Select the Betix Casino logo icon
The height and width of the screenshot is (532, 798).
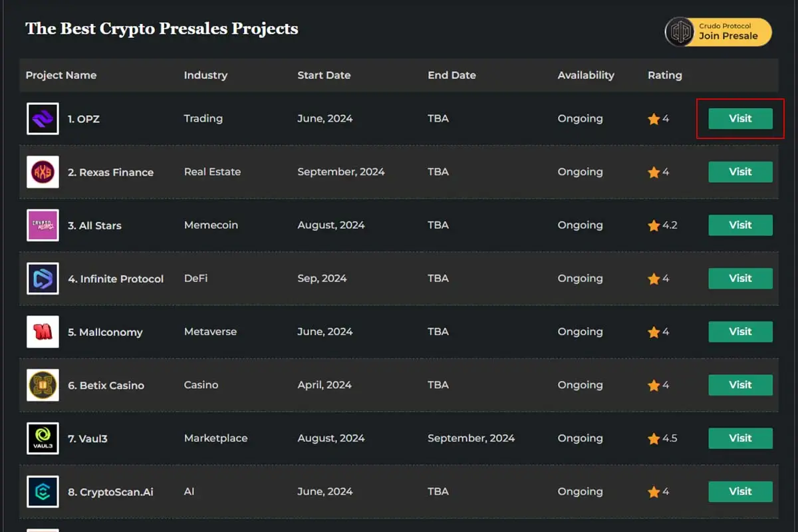42,384
